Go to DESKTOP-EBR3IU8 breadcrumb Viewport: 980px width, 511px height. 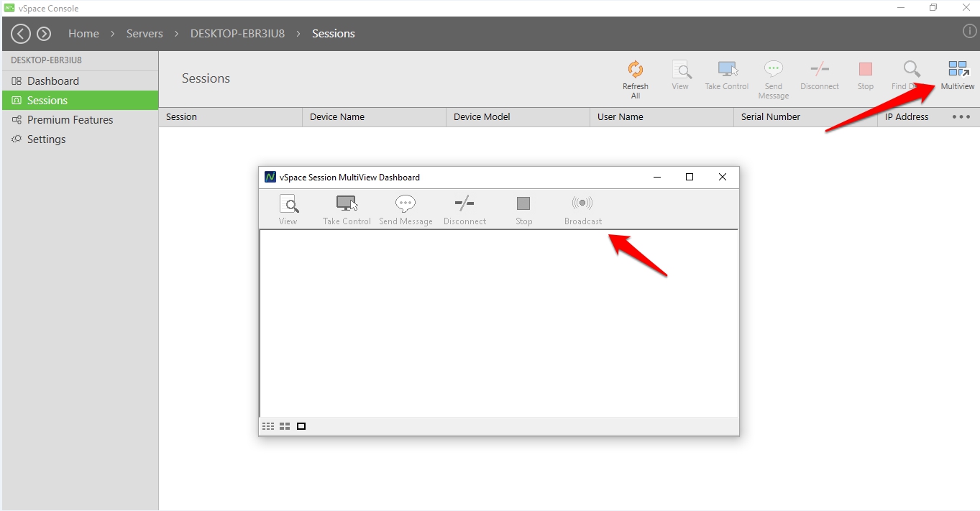(237, 33)
